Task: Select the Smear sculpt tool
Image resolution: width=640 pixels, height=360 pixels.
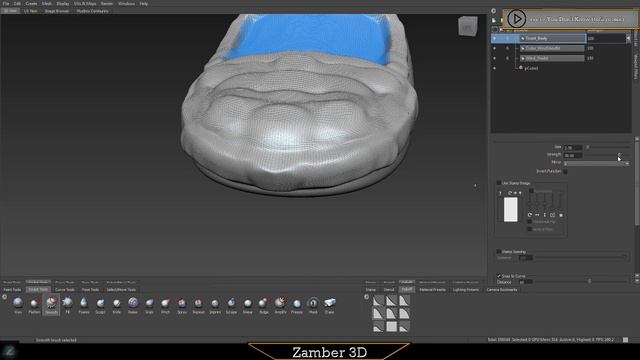Action: click(x=248, y=305)
